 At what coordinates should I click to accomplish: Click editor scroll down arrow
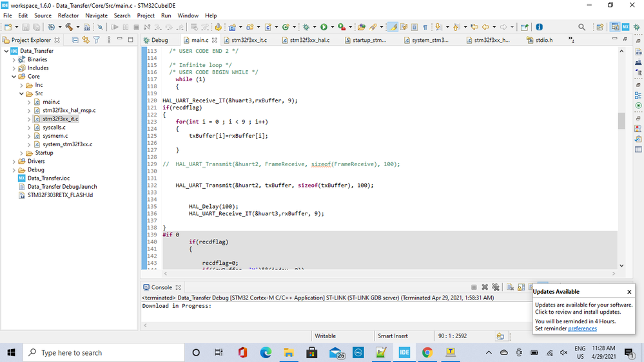tap(621, 266)
